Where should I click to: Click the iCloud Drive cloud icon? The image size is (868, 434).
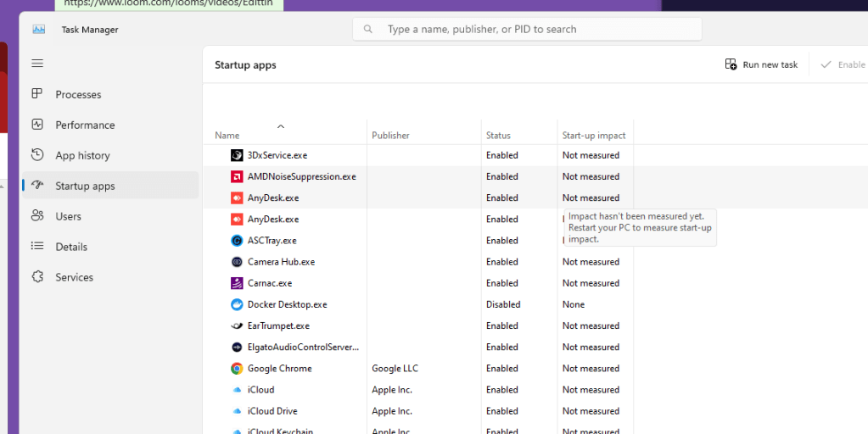tap(237, 411)
